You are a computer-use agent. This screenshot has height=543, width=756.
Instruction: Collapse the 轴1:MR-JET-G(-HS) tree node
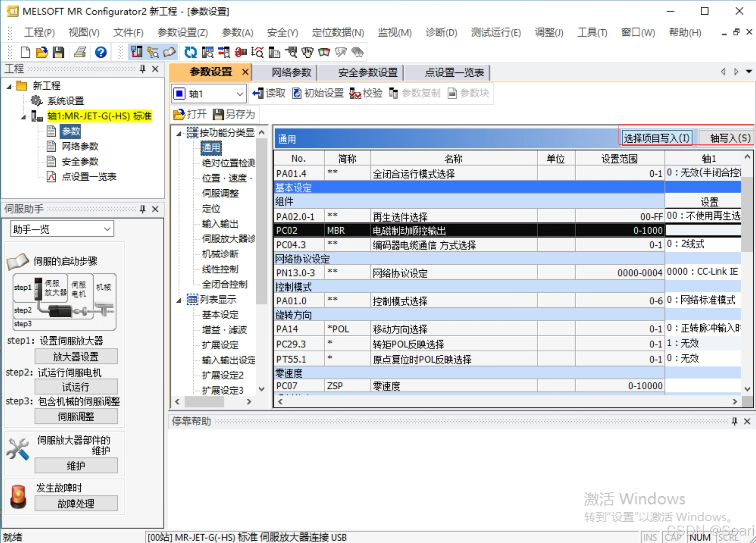(x=24, y=117)
